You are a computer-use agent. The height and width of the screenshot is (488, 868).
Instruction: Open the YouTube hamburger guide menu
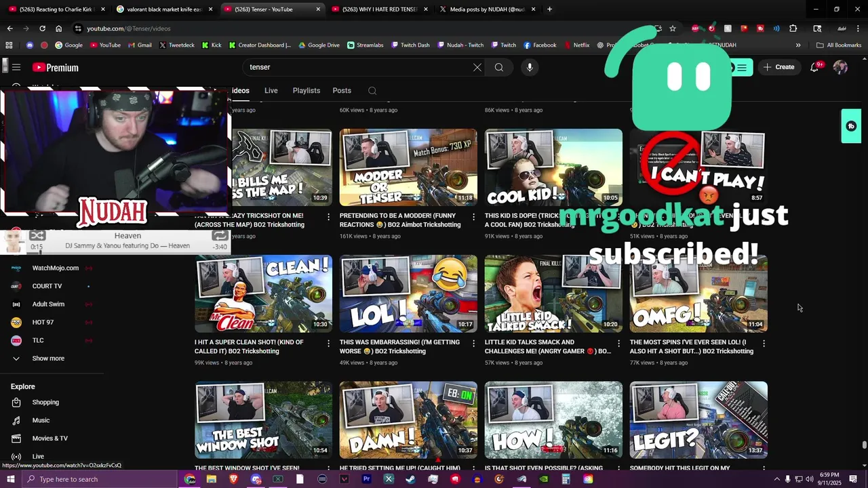point(16,67)
